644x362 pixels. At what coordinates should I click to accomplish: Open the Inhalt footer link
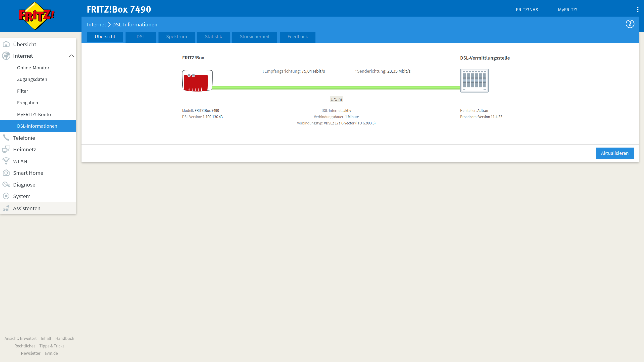[x=46, y=338]
